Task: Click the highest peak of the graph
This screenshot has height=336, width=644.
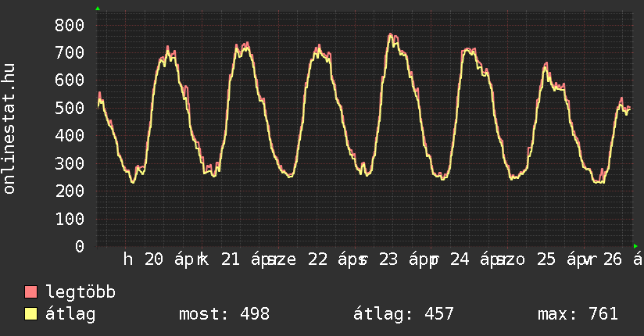Action: pos(391,35)
